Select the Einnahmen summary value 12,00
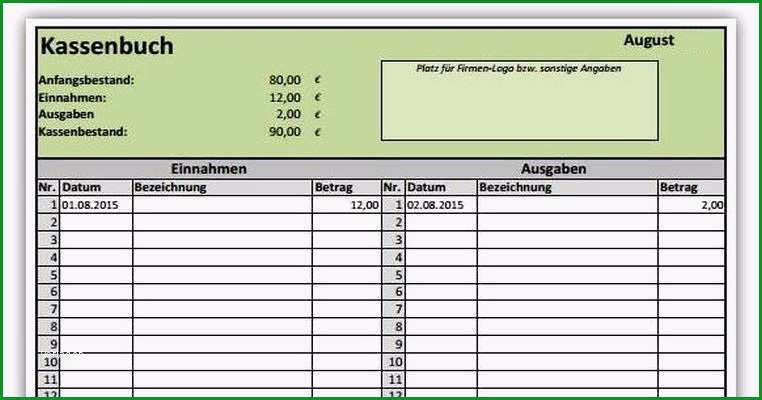Viewport: 762px width, 400px height. pos(285,98)
